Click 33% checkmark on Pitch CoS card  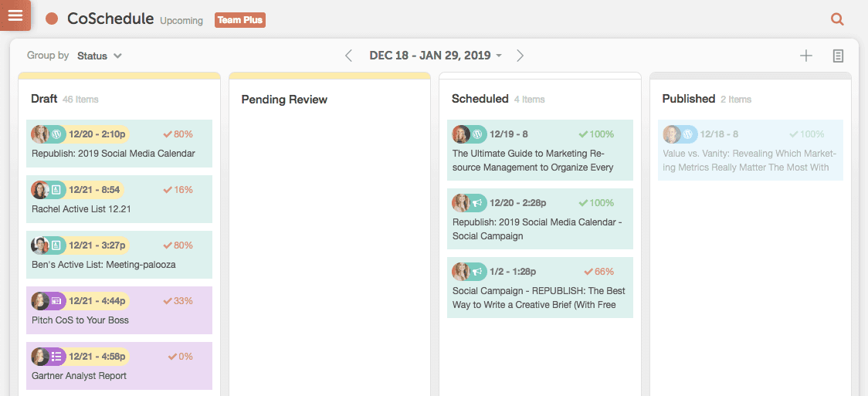coord(167,301)
